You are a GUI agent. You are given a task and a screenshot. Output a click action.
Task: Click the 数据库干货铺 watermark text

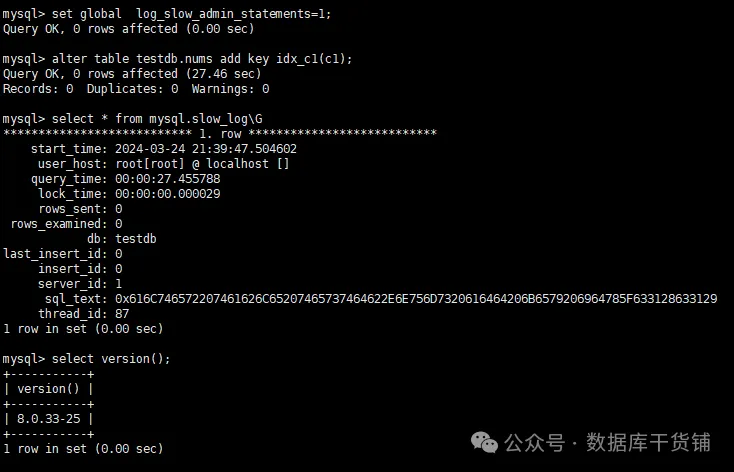[x=648, y=442]
